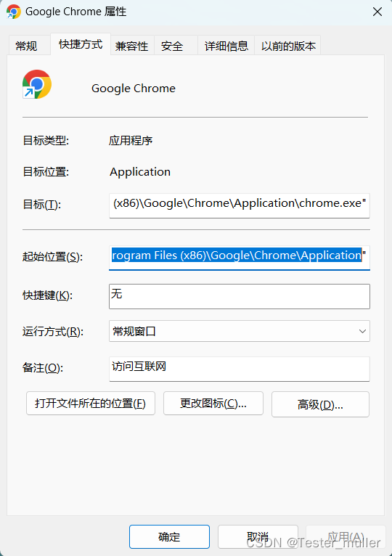Open the 常规窗口 combo box

[240, 331]
